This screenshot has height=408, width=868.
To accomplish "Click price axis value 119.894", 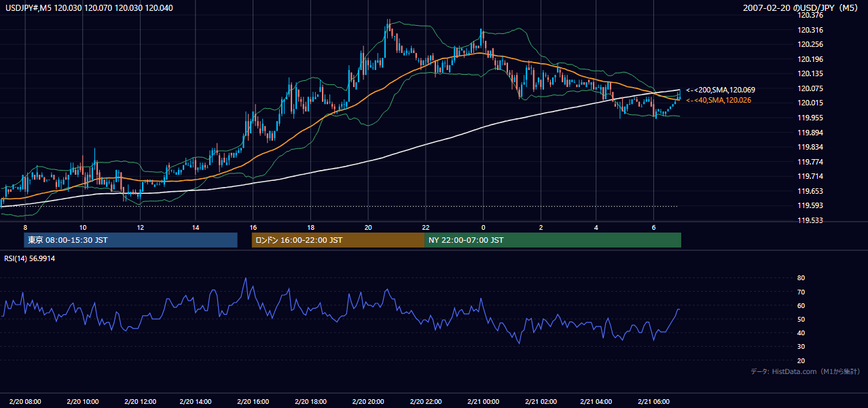I will coord(811,133).
